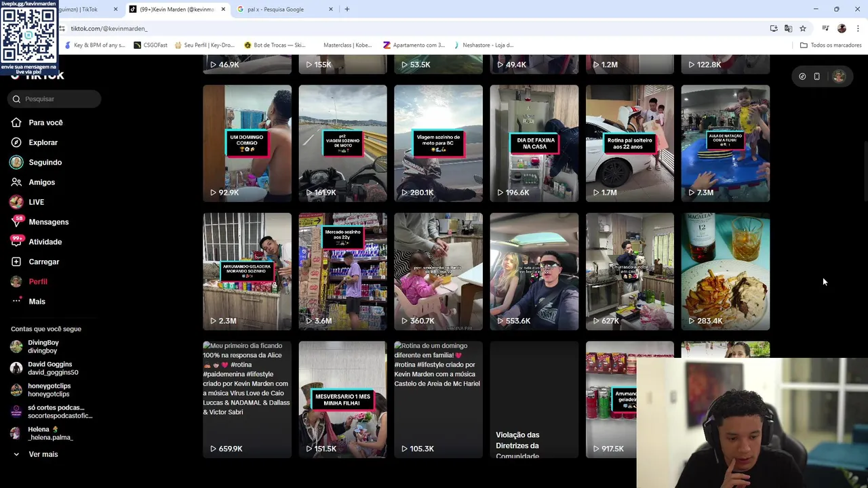Play the video with 917.5K views

coord(610,399)
